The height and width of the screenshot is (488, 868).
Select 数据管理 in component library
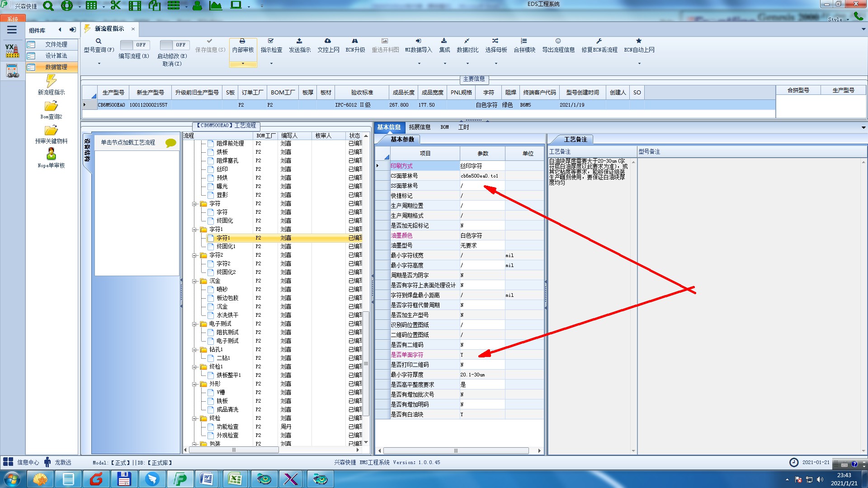(x=56, y=67)
